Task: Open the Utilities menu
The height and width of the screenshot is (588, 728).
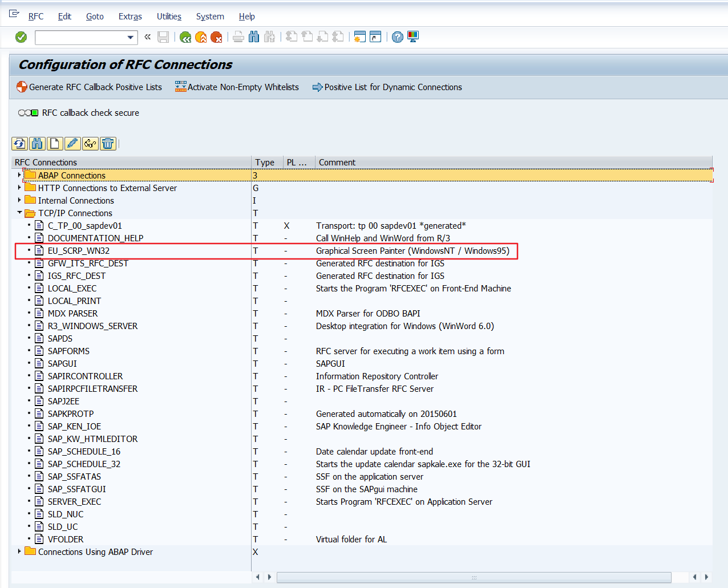Action: click(169, 17)
